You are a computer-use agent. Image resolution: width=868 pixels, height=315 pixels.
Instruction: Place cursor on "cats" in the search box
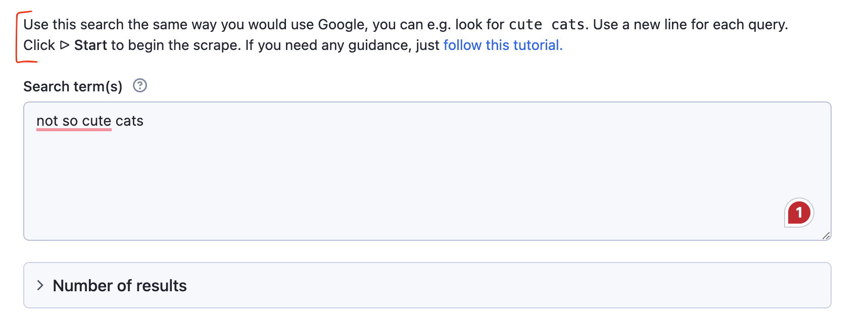(x=130, y=121)
